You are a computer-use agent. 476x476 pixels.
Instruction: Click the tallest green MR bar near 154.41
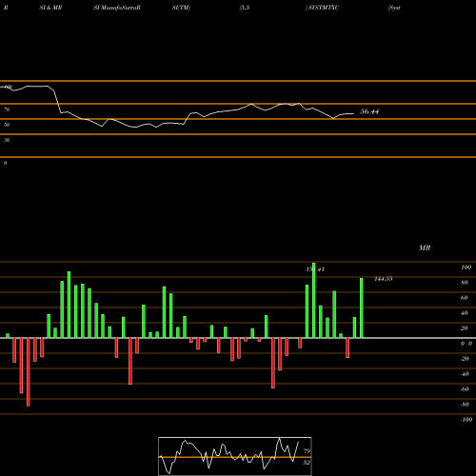[x=314, y=300]
